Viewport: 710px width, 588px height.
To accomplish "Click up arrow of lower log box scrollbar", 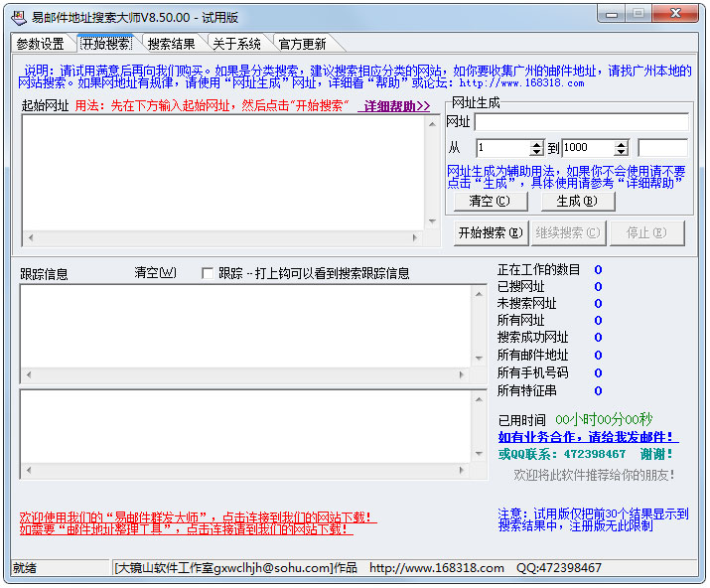I will pos(479,399).
